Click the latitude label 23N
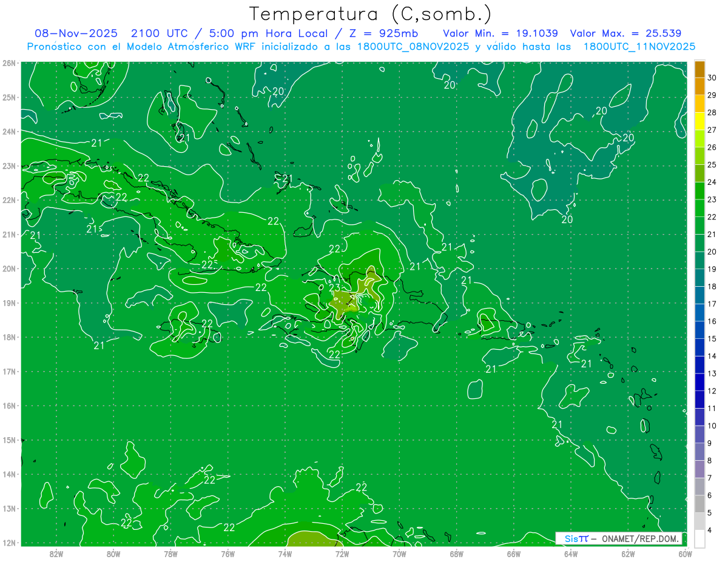This screenshot has width=728, height=562. (9, 166)
